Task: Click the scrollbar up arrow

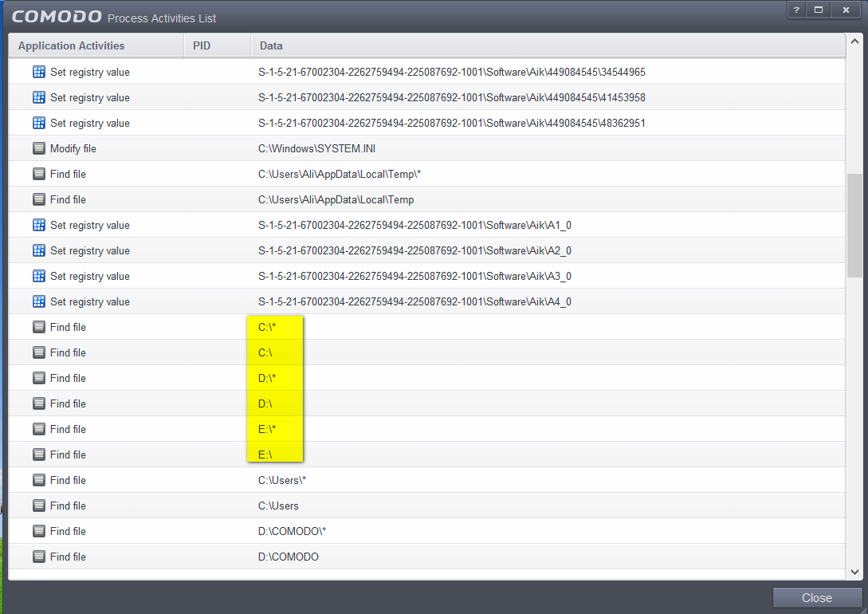Action: pyautogui.click(x=854, y=41)
